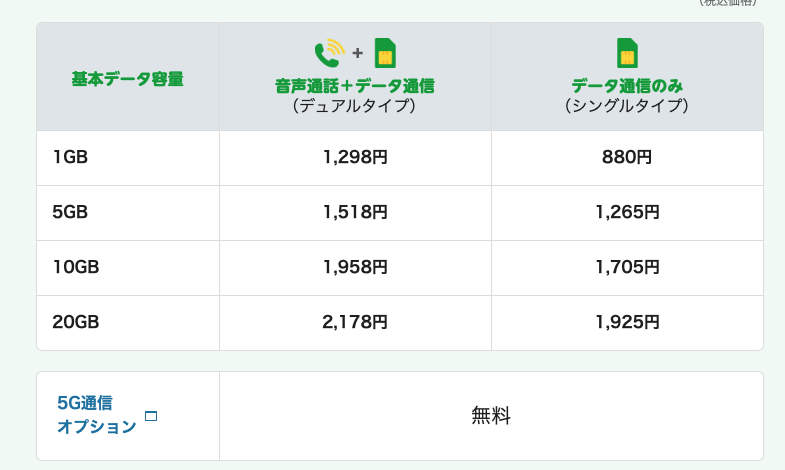The height and width of the screenshot is (470, 785).
Task: Select the 10GB row label
Action: coord(76,267)
